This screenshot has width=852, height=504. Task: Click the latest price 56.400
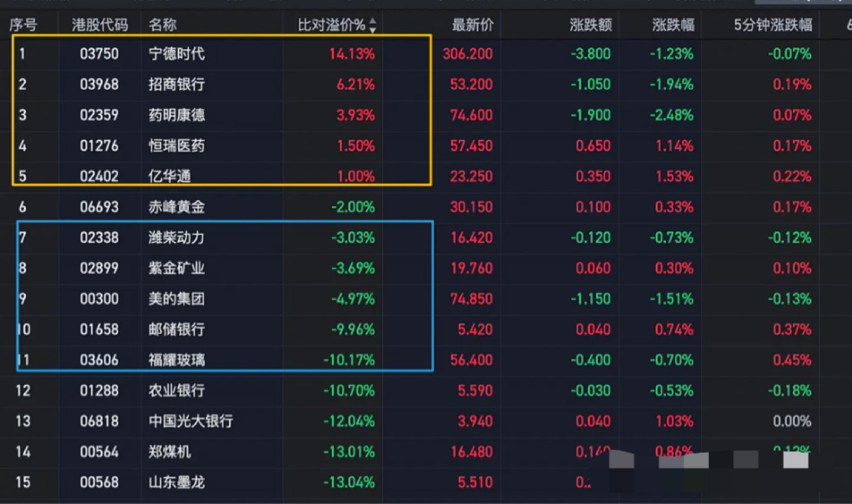[471, 360]
